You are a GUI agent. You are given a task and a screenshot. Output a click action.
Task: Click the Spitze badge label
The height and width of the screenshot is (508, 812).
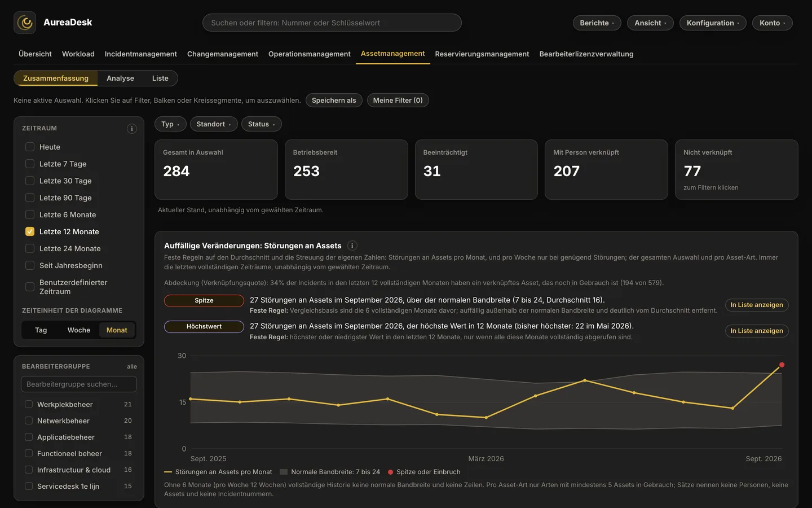coord(204,301)
